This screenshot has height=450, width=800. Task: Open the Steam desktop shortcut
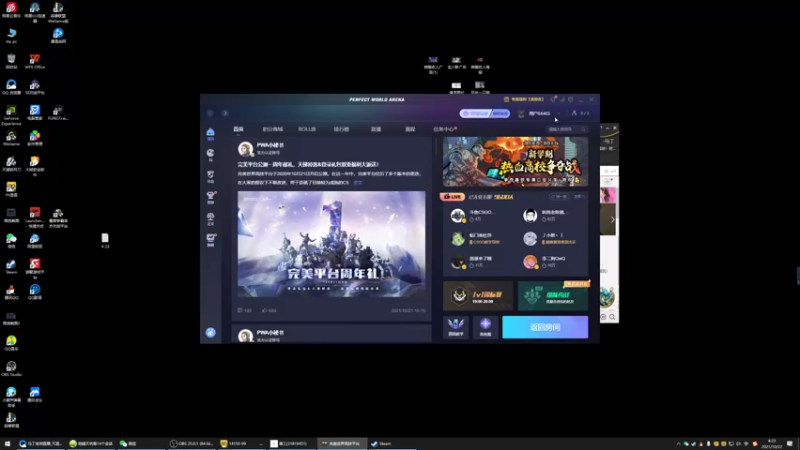[11, 266]
